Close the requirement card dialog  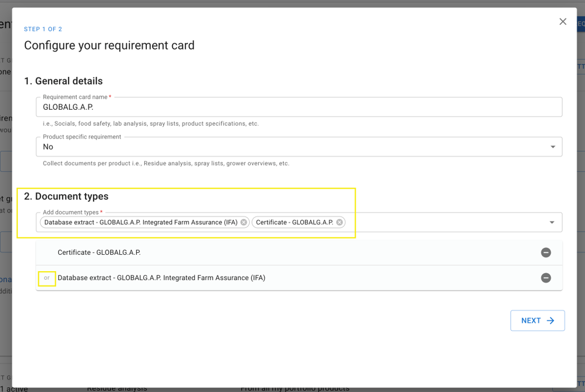(563, 22)
